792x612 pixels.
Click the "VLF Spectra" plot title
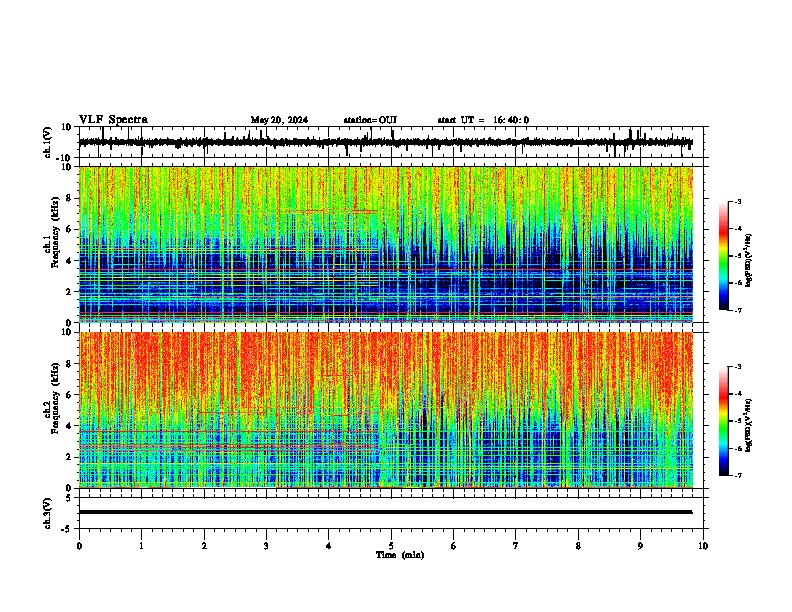tap(113, 120)
